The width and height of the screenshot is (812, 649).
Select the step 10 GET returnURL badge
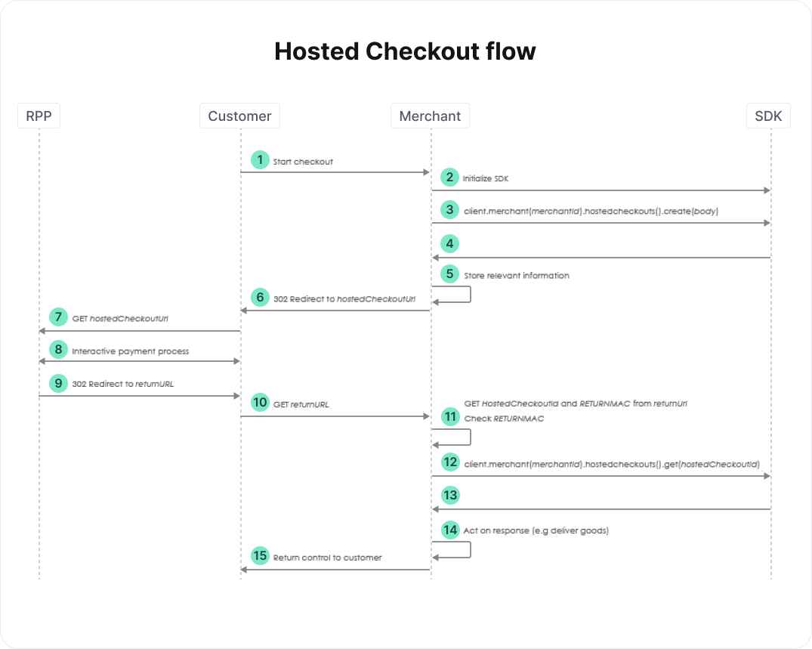click(x=260, y=403)
